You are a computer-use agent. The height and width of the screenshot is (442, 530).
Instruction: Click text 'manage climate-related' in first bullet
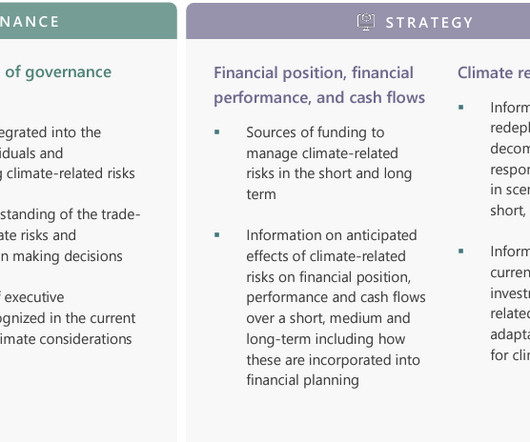[322, 153]
